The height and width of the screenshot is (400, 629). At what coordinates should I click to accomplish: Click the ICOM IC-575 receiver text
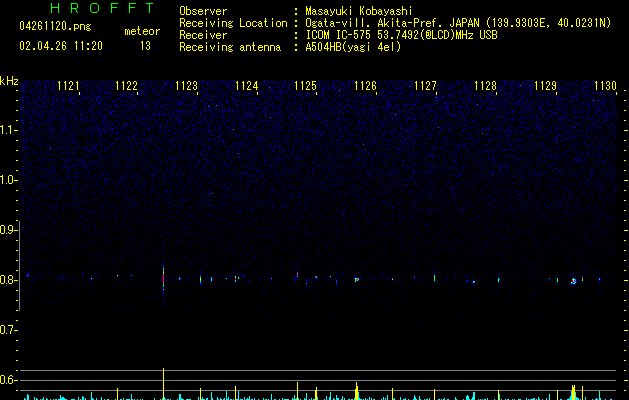(402, 35)
